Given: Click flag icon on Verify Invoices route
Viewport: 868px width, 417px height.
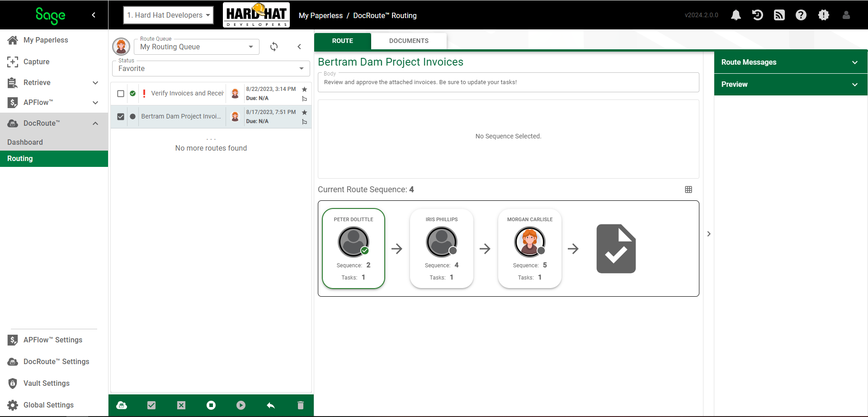Looking at the screenshot, I should pos(304,99).
